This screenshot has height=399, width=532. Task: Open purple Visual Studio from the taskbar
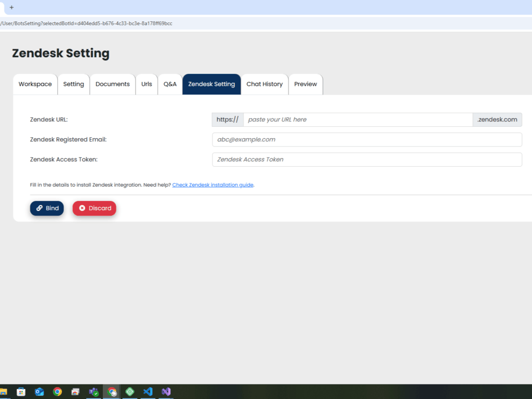click(x=166, y=392)
